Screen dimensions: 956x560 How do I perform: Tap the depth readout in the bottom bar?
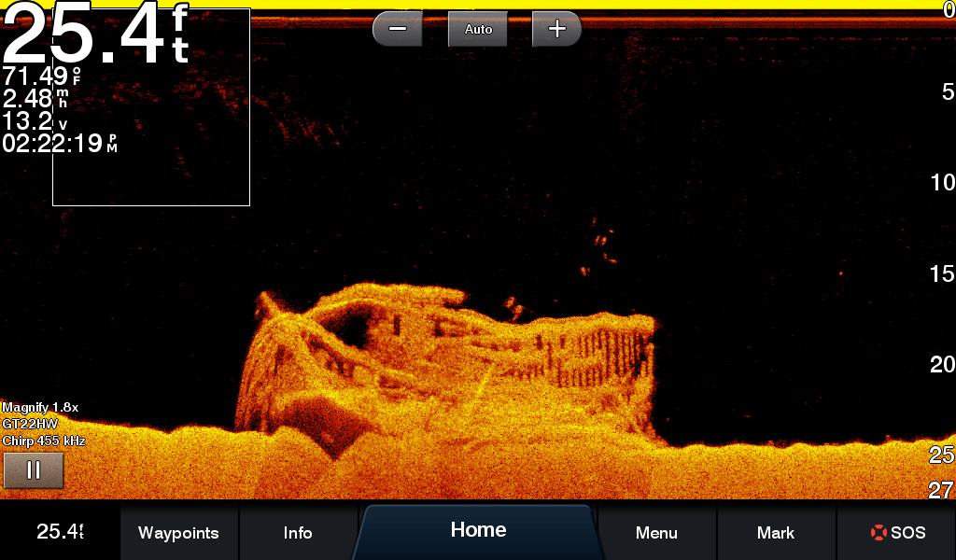click(x=60, y=532)
